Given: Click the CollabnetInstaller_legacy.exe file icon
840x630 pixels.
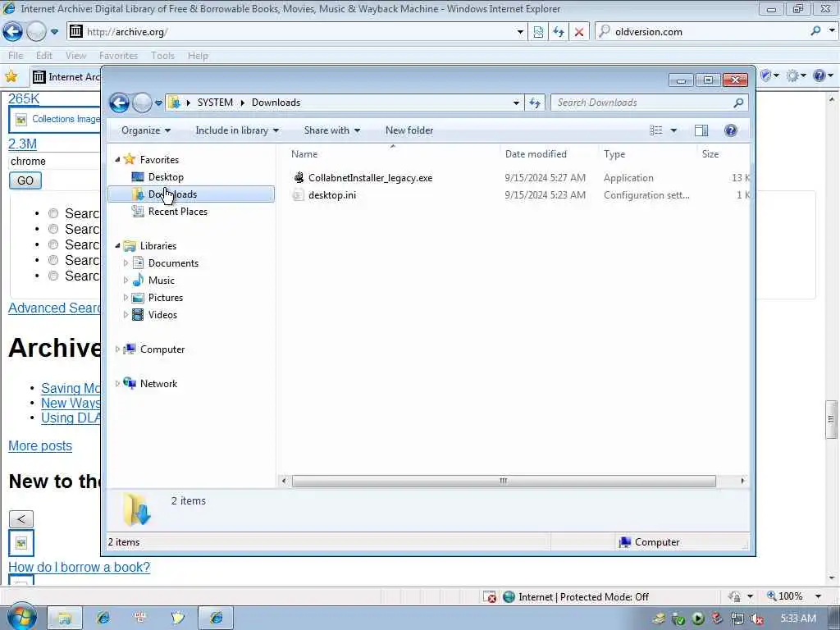Looking at the screenshot, I should click(299, 177).
